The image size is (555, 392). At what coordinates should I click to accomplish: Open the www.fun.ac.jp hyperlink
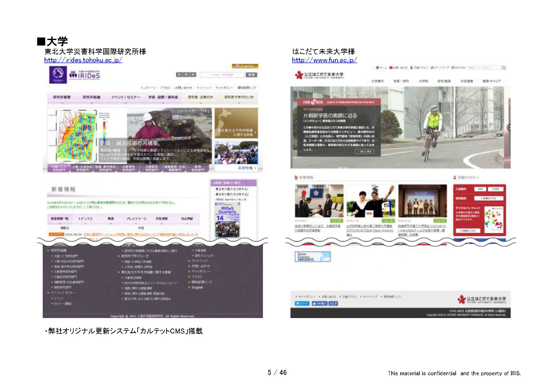point(324,60)
